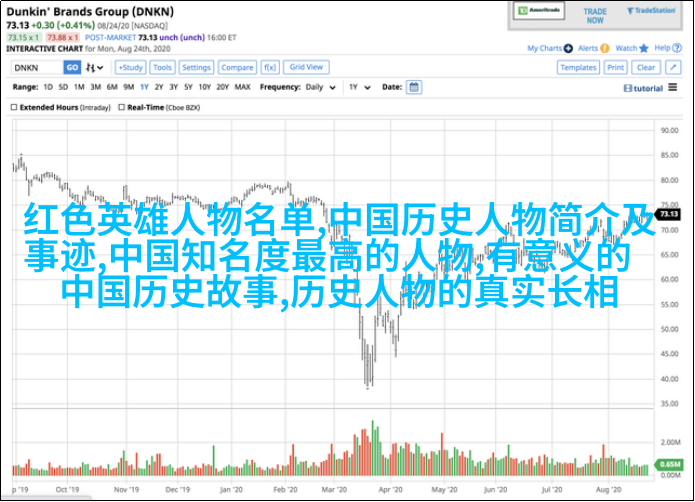This screenshot has height=502, width=695.
Task: Select the 3M range
Action: (x=96, y=87)
